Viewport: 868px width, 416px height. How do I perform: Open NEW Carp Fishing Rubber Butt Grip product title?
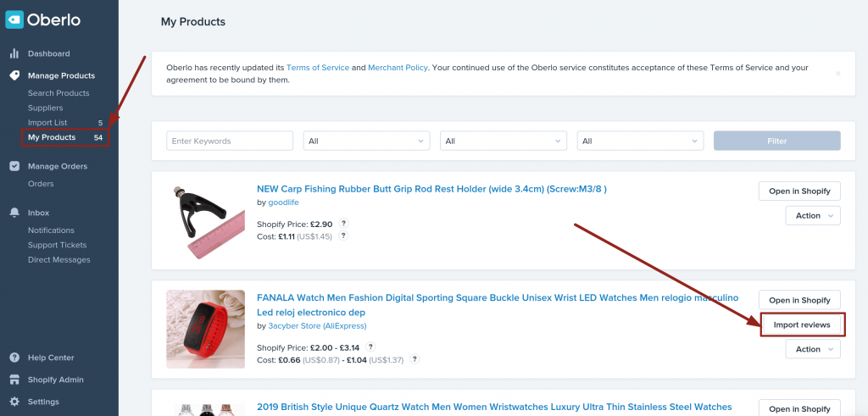431,189
